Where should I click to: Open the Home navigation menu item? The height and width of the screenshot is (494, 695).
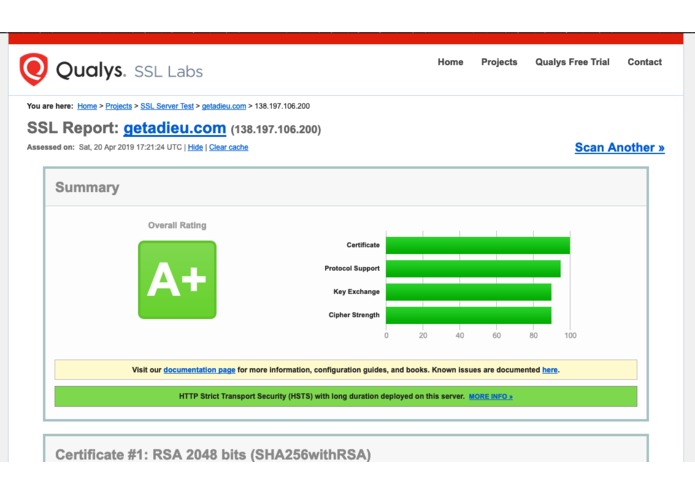450,62
